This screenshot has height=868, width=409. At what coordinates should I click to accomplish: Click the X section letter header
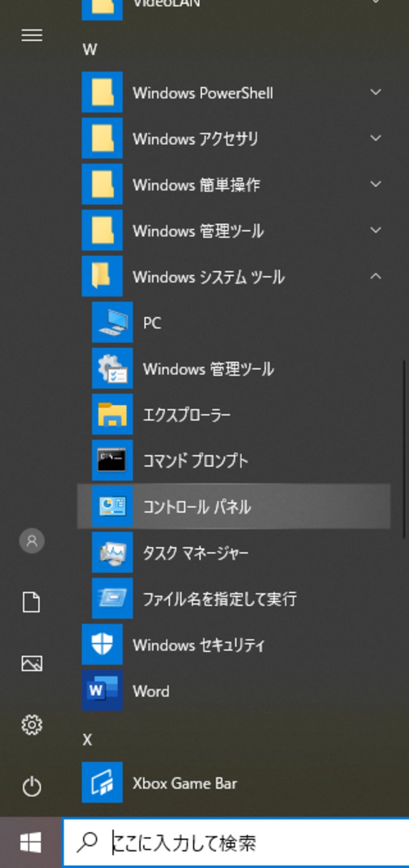(x=87, y=740)
